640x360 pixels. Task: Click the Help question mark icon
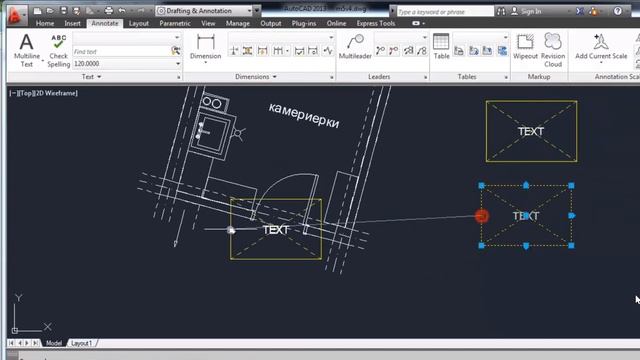618,11
